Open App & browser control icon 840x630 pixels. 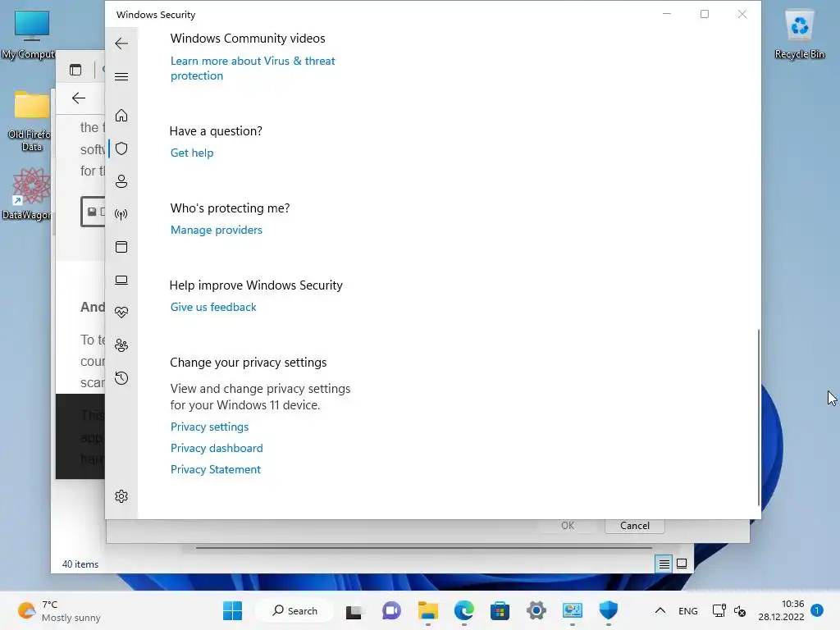(x=121, y=247)
